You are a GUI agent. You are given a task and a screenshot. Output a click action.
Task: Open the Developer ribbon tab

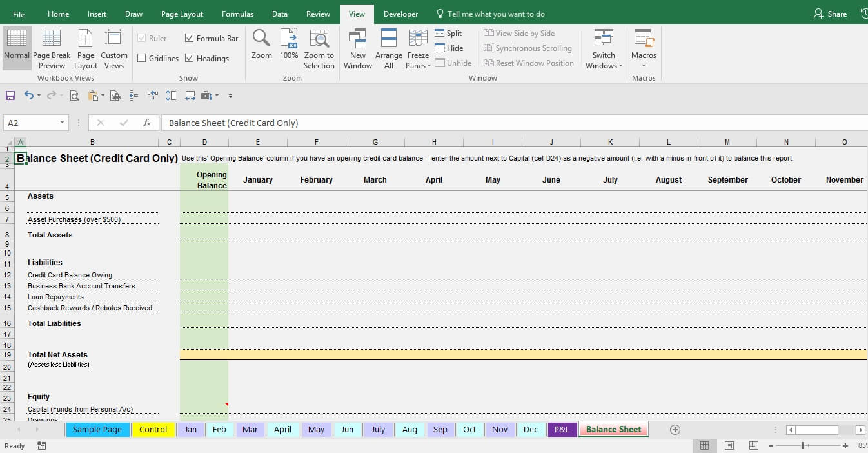click(400, 14)
